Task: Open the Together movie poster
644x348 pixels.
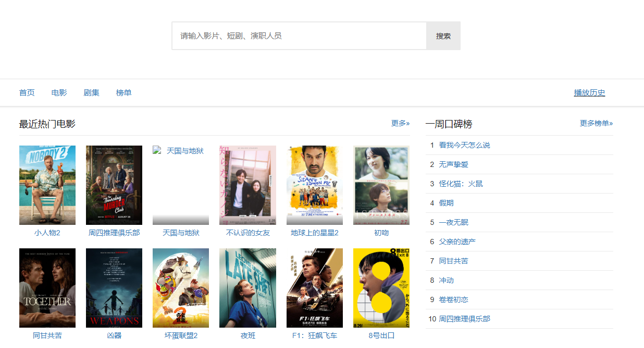Action: 47,288
